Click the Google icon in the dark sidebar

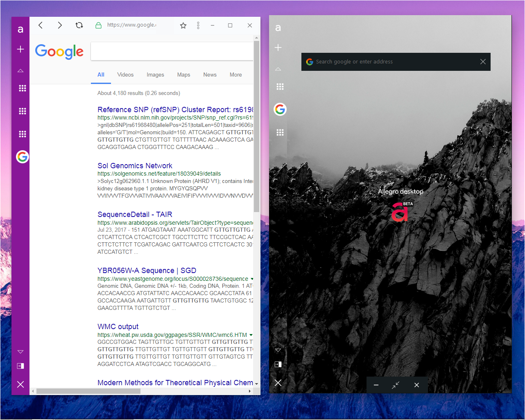[x=280, y=109]
